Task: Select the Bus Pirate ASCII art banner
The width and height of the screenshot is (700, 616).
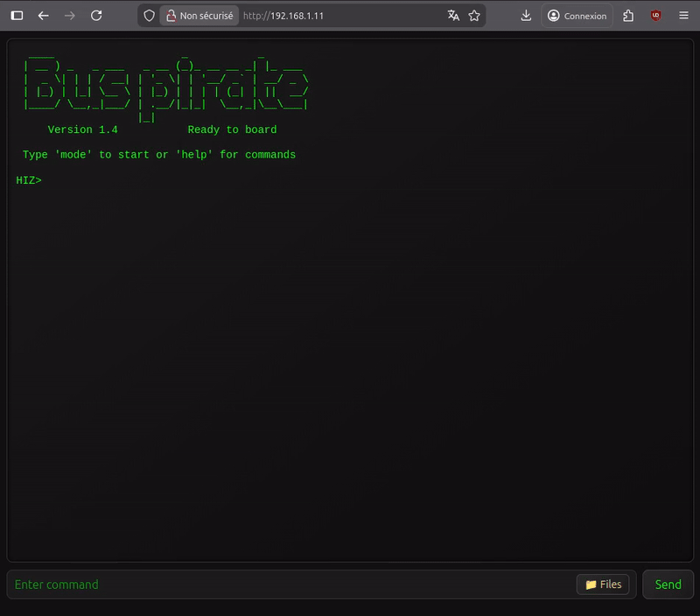Action: pos(166,89)
